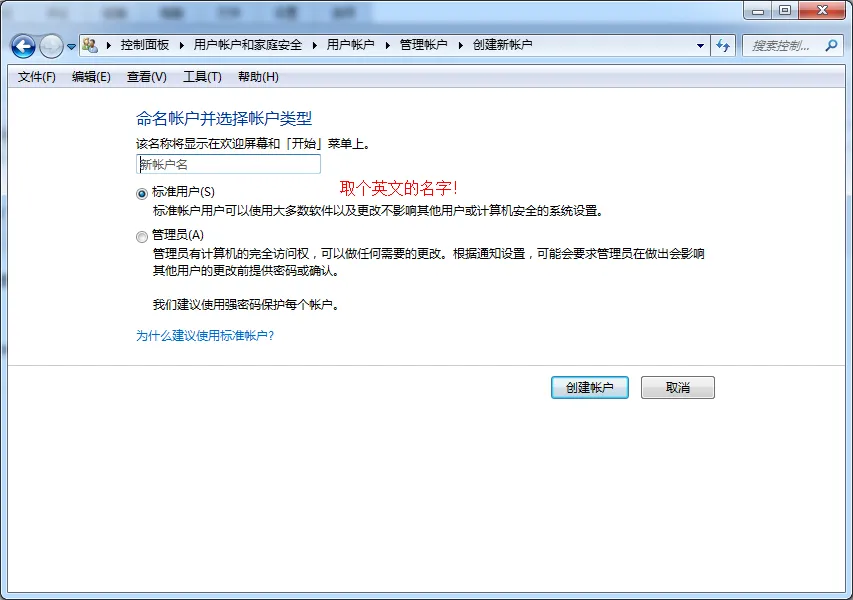Click 创建新帐户 breadcrumb
The image size is (853, 600).
502,45
